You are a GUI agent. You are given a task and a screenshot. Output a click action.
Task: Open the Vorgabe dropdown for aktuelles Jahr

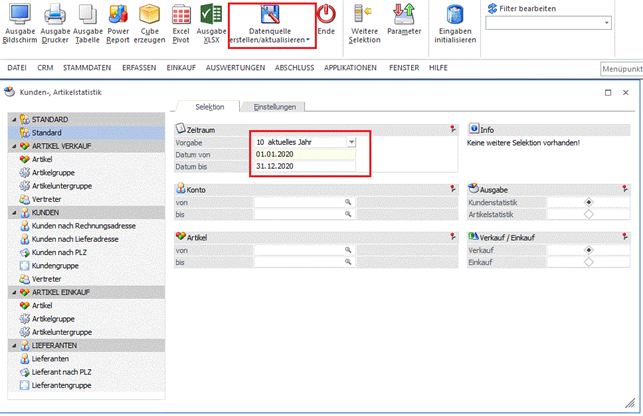351,142
